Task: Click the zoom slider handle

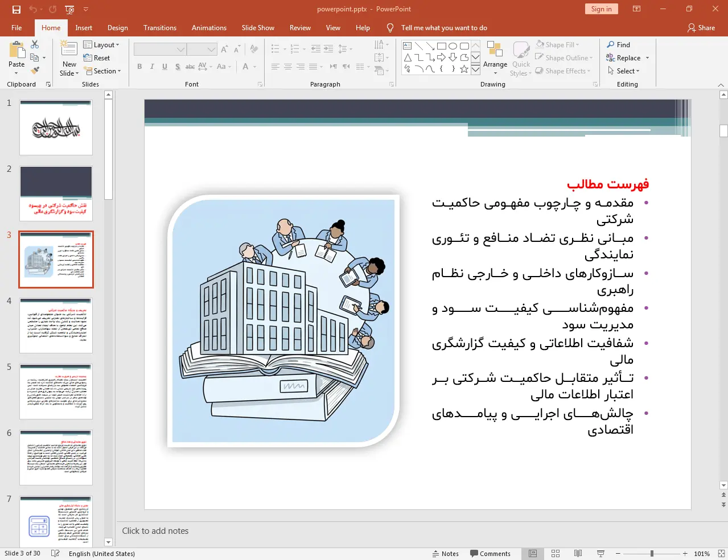Action: coord(652,554)
